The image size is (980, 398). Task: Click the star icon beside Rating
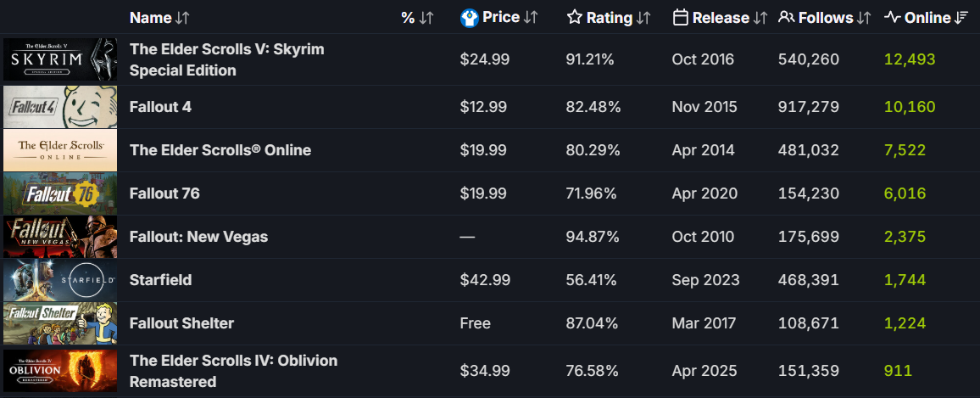pyautogui.click(x=575, y=18)
